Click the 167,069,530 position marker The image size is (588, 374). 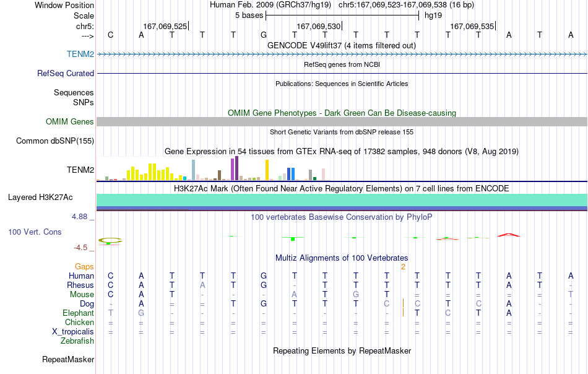coord(318,26)
